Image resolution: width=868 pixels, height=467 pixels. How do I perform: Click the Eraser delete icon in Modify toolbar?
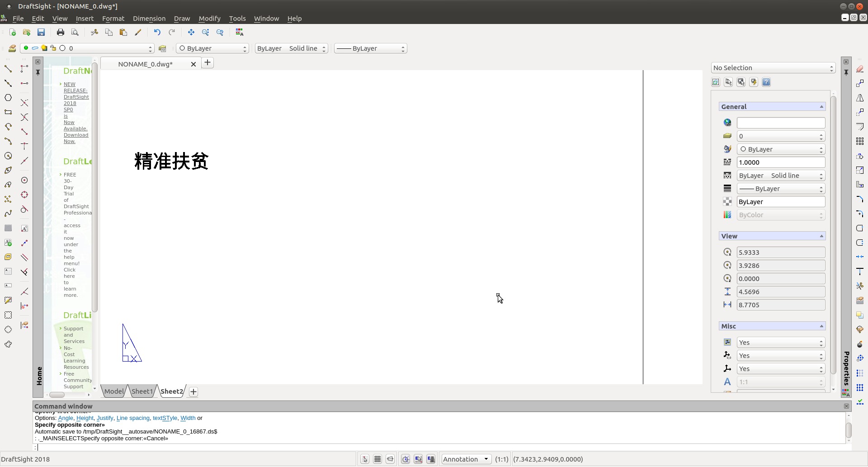[x=860, y=69]
